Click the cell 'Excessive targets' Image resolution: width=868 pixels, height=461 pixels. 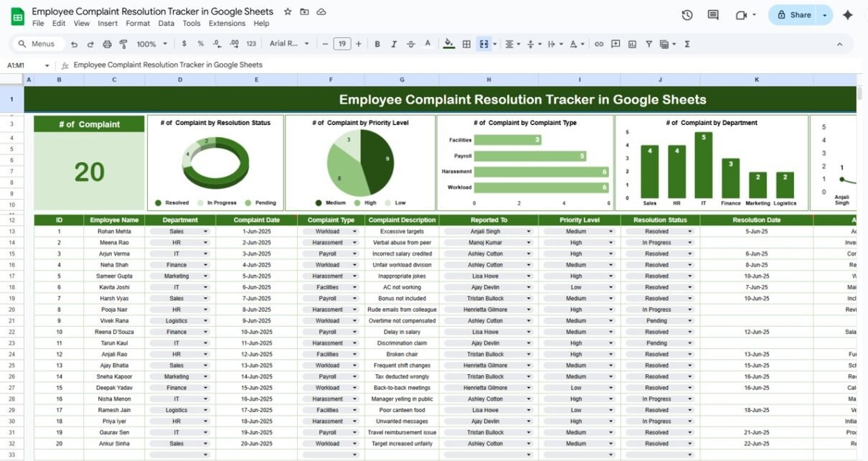tap(402, 232)
